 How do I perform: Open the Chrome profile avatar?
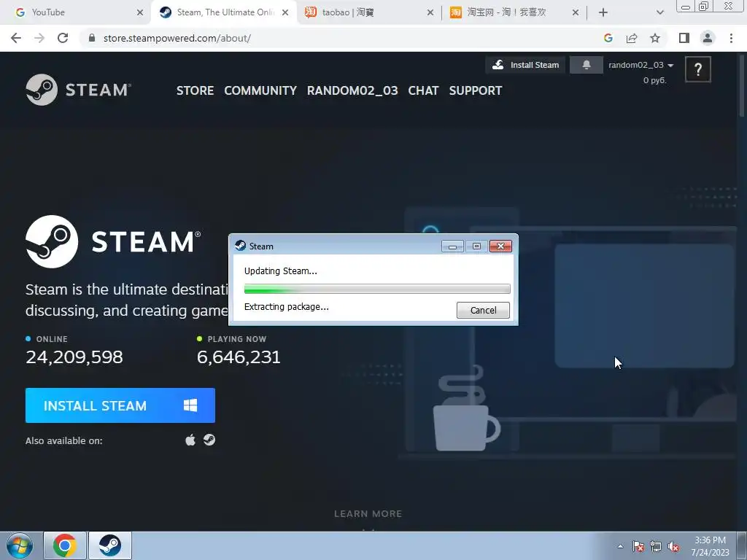708,38
